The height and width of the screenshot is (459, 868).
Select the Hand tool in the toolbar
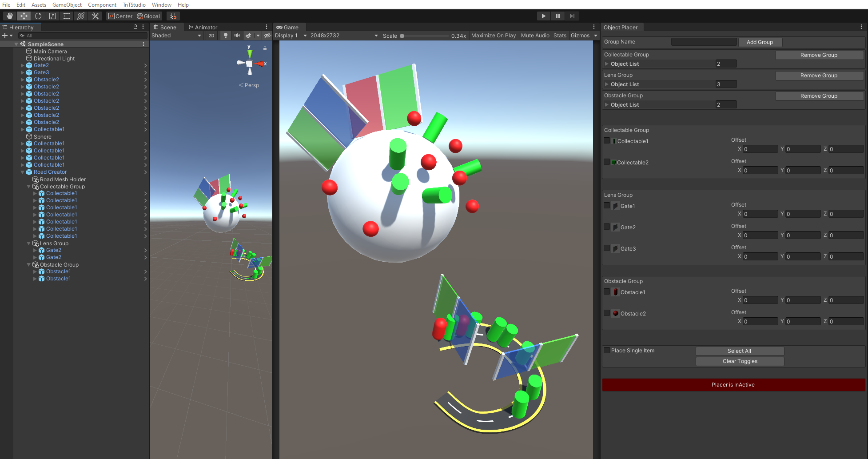pyautogui.click(x=9, y=16)
